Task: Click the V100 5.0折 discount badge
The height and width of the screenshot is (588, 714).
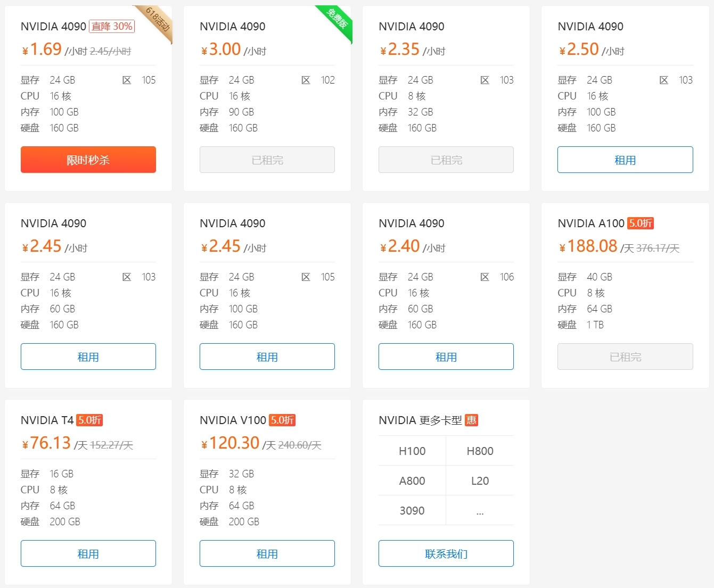Action: tap(282, 420)
